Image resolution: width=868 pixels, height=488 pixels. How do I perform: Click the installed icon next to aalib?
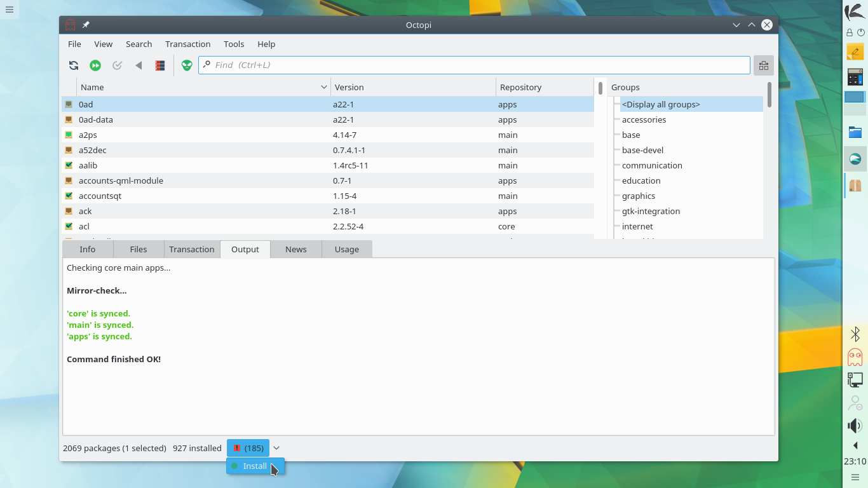pos(69,165)
